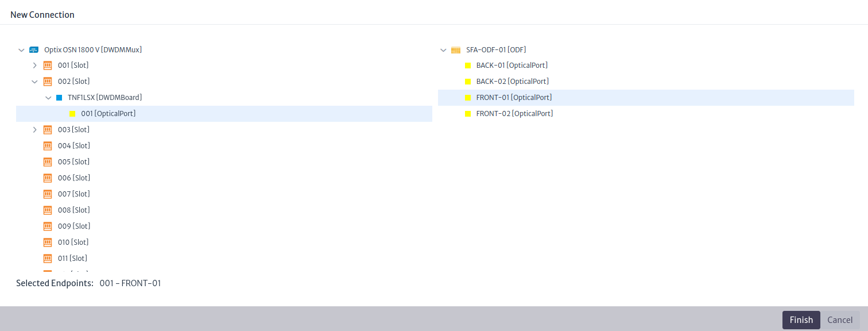Image resolution: width=868 pixels, height=331 pixels.
Task: Collapse the 002 [Slot] node
Action: (35, 81)
